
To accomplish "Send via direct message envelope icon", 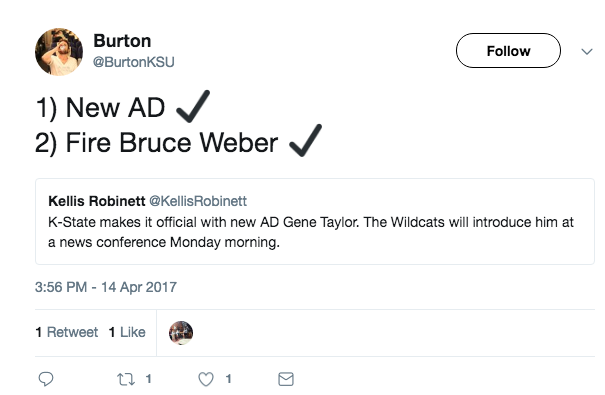I will pyautogui.click(x=286, y=379).
